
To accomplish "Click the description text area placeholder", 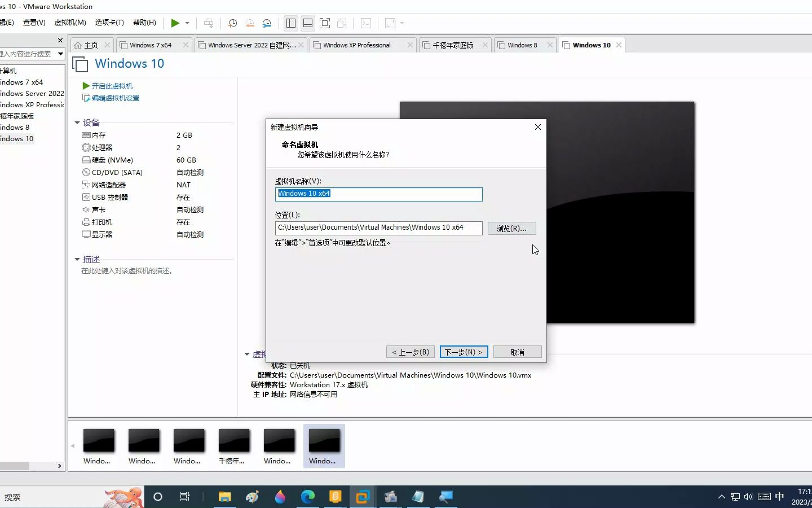I will point(127,271).
